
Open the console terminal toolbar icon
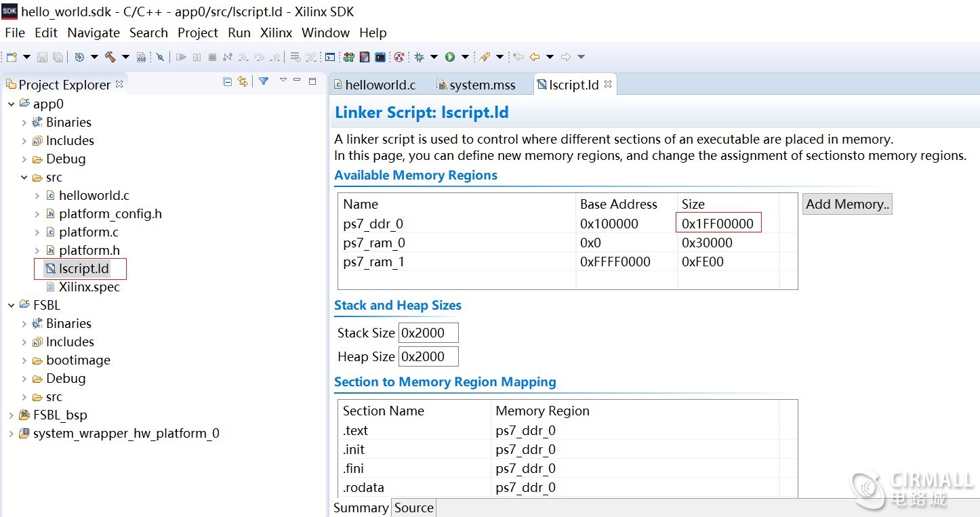click(x=330, y=57)
